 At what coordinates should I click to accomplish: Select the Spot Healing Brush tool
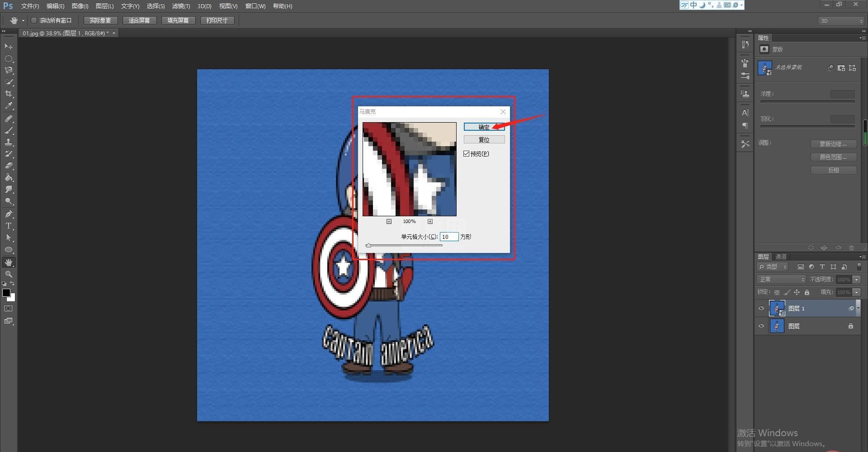9,119
